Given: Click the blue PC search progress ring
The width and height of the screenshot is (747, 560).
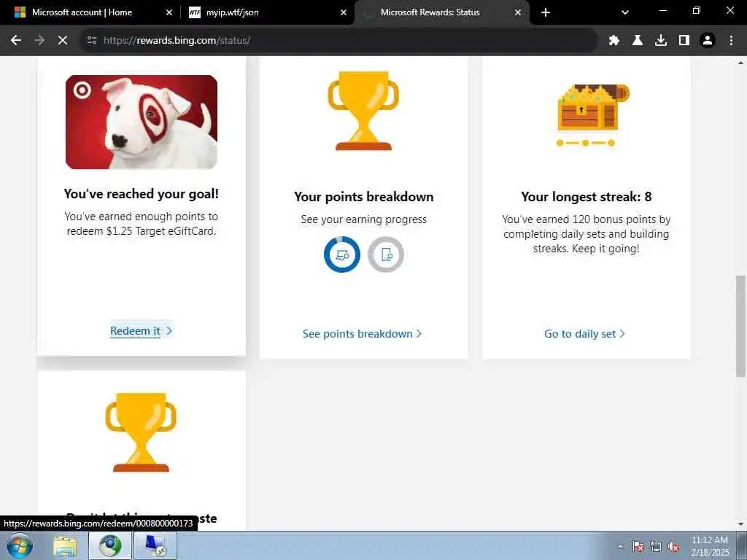Looking at the screenshot, I should tap(342, 254).
